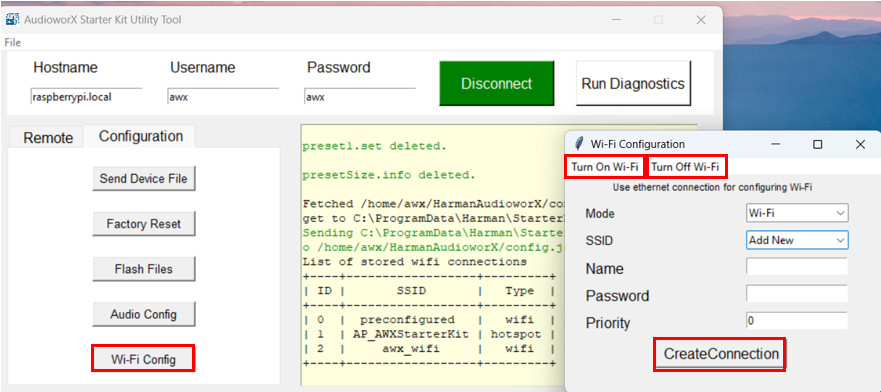Focus the Hostname input field
The width and height of the screenshot is (881, 392).
[x=86, y=97]
